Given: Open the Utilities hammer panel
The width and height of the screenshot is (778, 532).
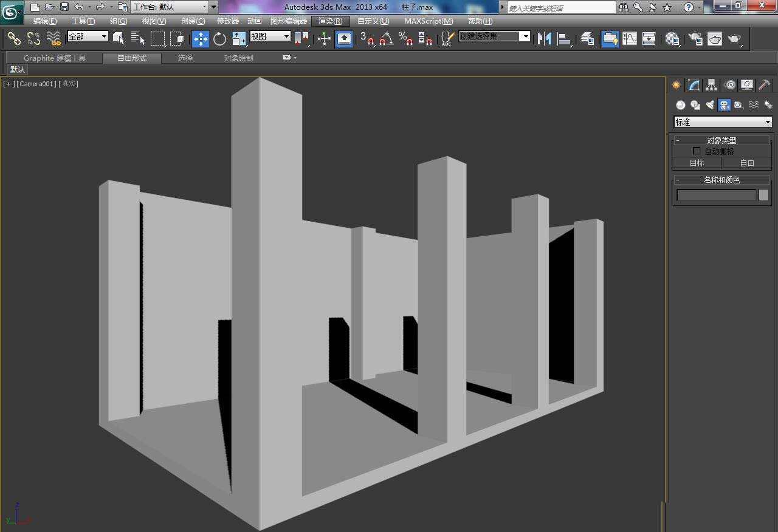Looking at the screenshot, I should point(764,85).
